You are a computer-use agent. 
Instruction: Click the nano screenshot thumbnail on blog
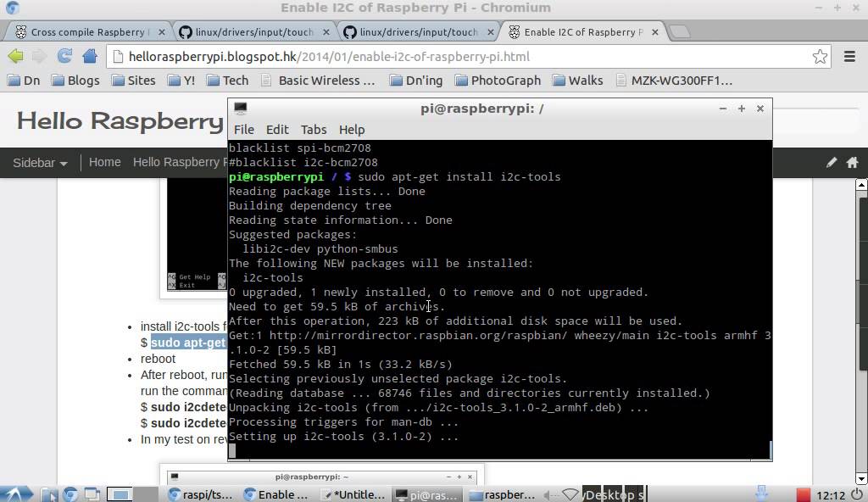[x=197, y=234]
